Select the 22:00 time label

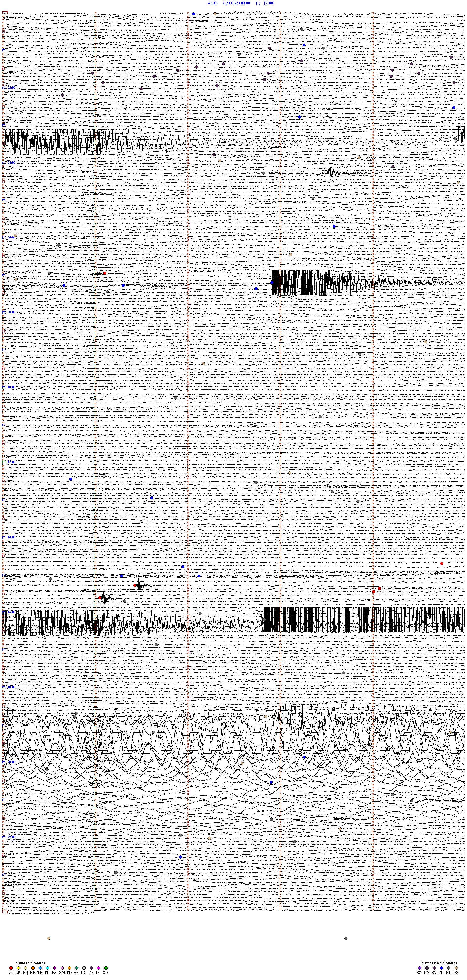pos(11,837)
